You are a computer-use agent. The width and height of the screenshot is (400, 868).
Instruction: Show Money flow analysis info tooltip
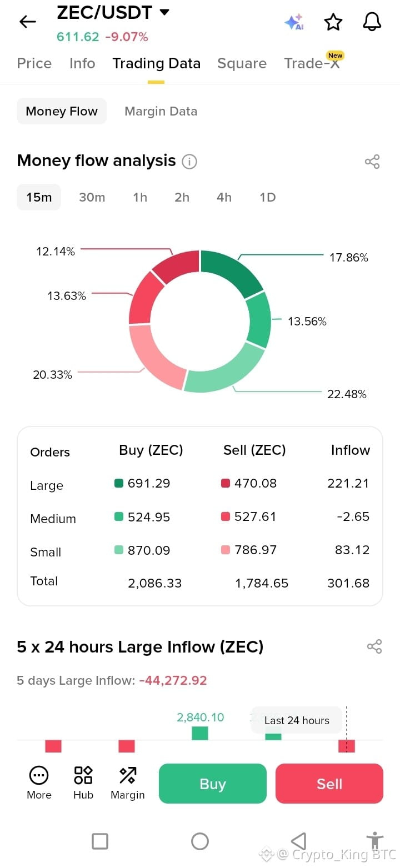[189, 162]
